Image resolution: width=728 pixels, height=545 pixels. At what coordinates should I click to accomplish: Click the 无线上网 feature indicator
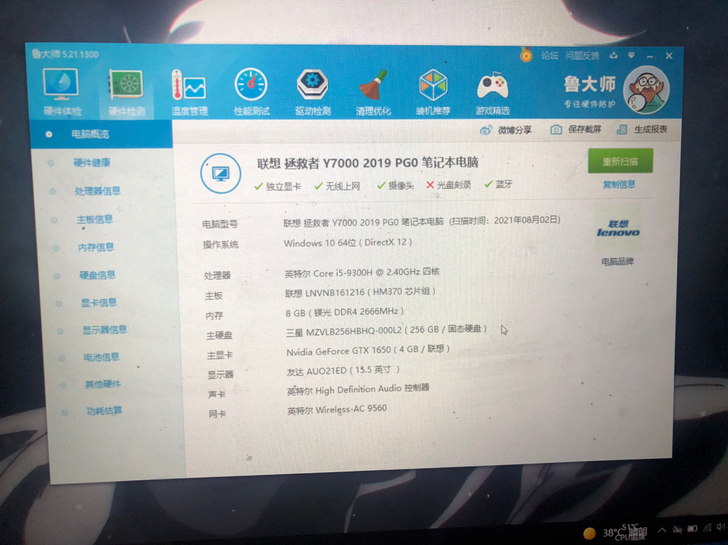tap(337, 186)
